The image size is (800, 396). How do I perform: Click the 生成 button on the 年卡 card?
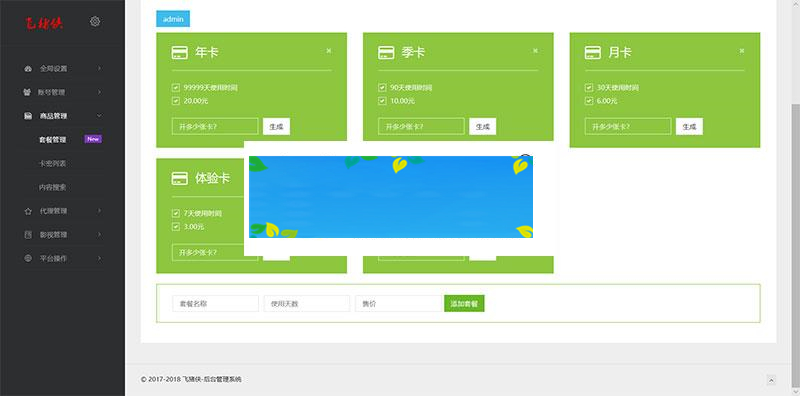[x=277, y=127]
